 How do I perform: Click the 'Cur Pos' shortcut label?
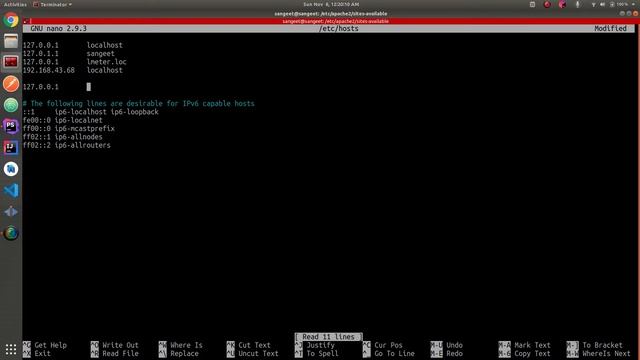click(388, 345)
